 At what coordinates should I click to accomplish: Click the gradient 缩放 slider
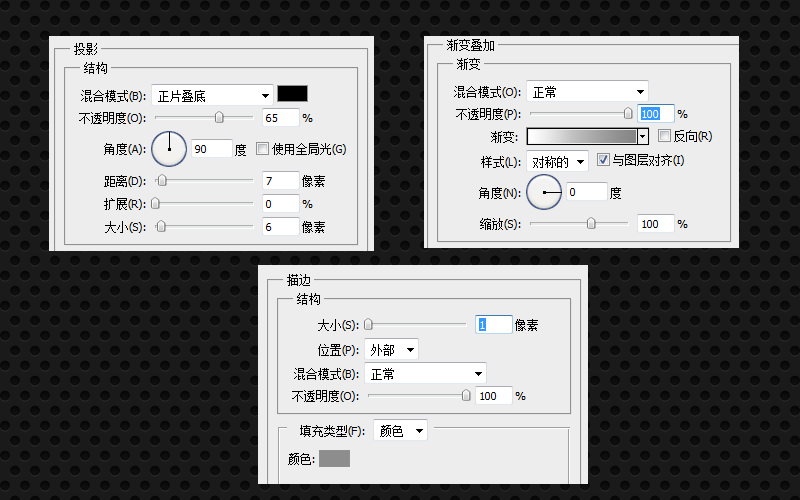click(x=591, y=224)
